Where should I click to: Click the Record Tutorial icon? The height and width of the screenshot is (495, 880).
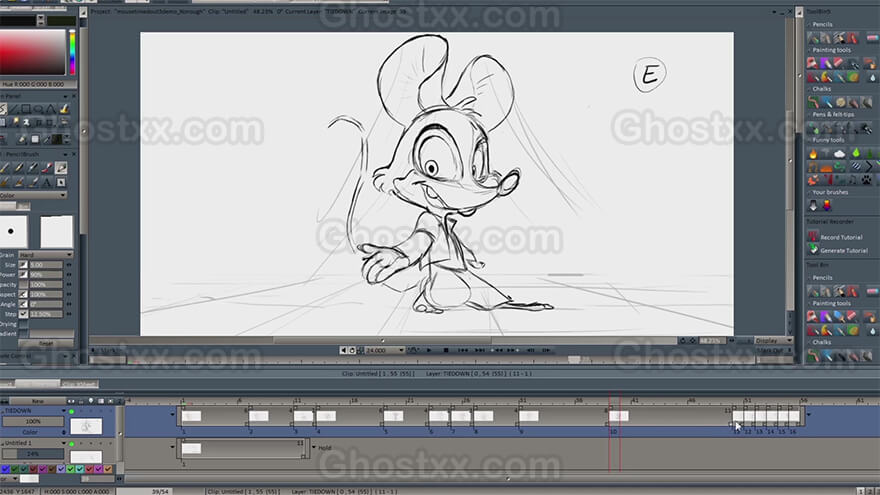tap(813, 237)
